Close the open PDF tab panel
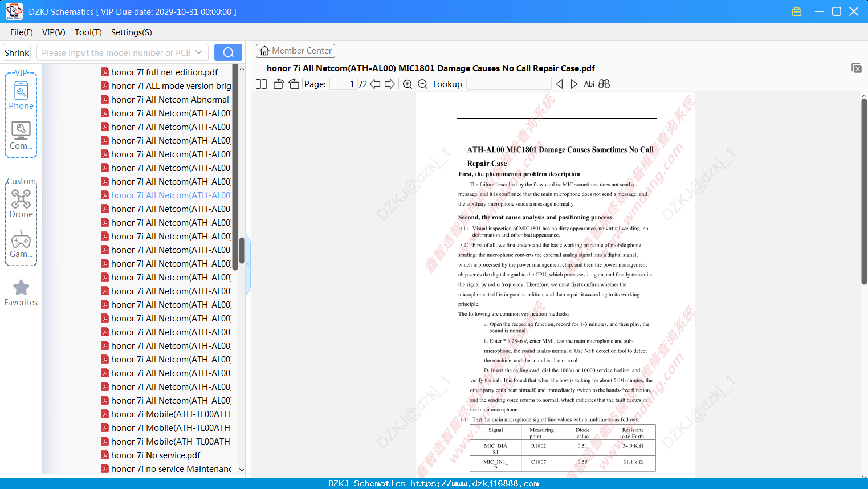Viewport: 868px width, 489px height. point(856,68)
